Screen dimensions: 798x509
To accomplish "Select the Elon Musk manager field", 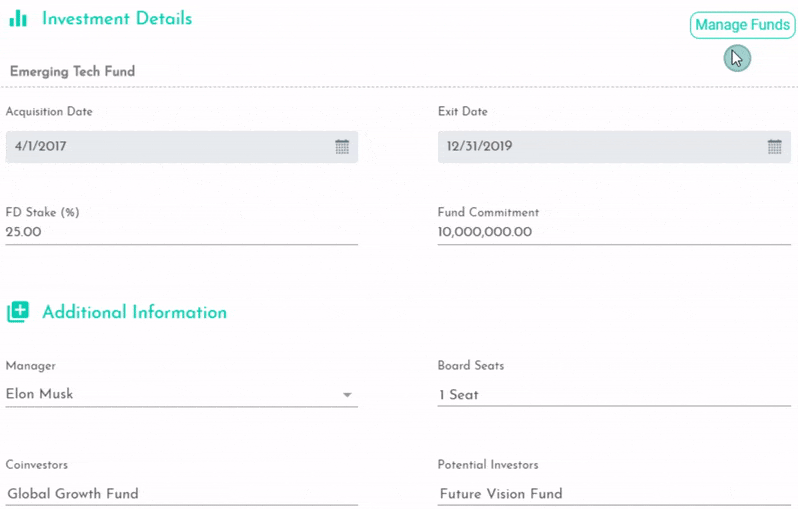I will [x=182, y=394].
